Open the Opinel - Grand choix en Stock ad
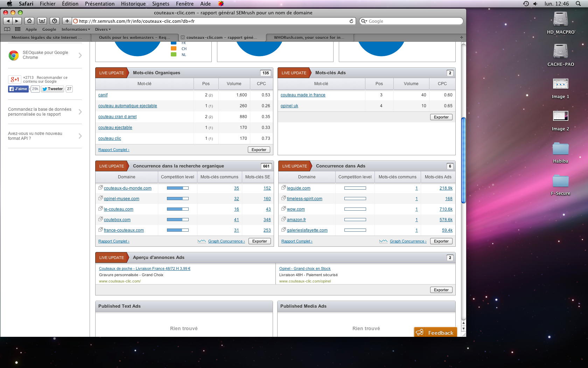 pos(305,268)
